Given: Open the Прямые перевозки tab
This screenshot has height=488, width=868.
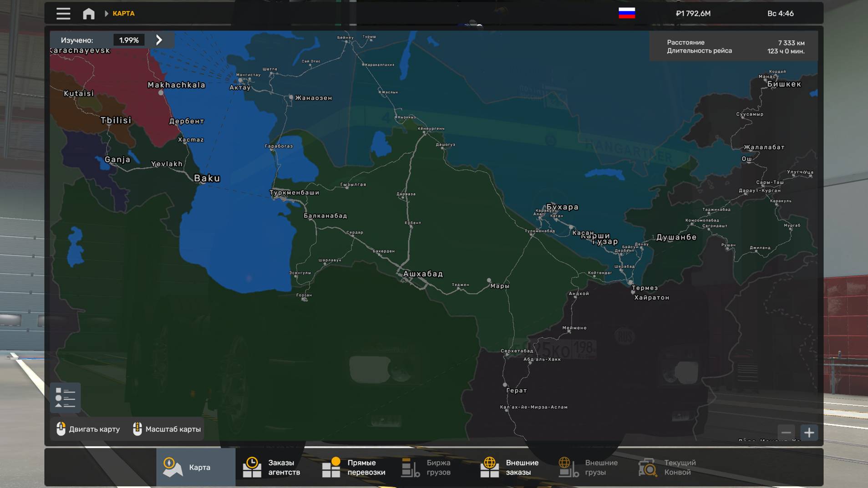Looking at the screenshot, I should click(x=354, y=467).
